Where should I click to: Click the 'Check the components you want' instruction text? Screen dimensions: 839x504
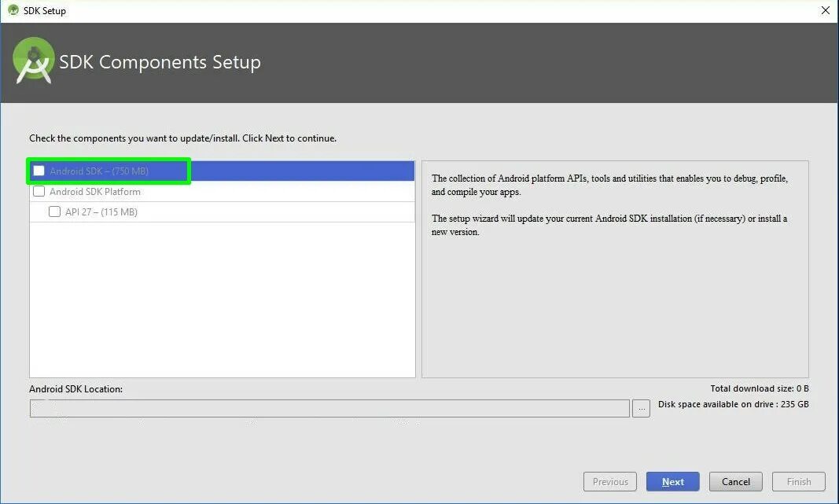183,138
